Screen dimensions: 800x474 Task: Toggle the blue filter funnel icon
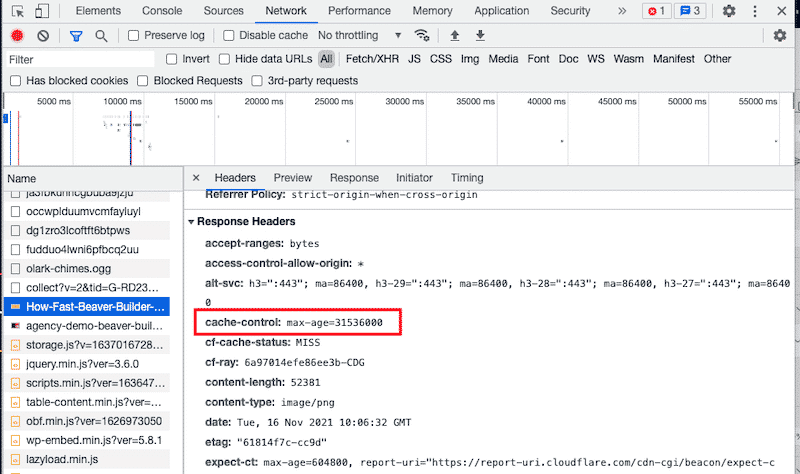coord(76,36)
